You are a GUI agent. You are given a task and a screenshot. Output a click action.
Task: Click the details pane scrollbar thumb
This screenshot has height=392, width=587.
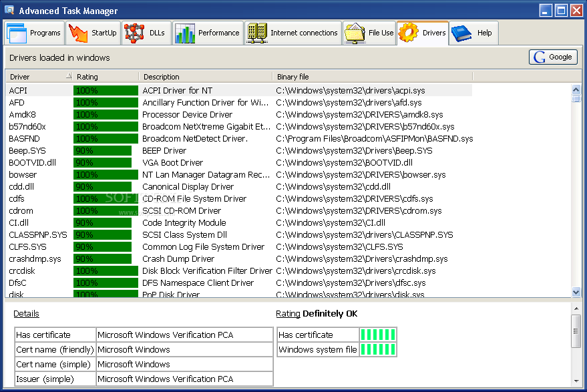[576, 331]
